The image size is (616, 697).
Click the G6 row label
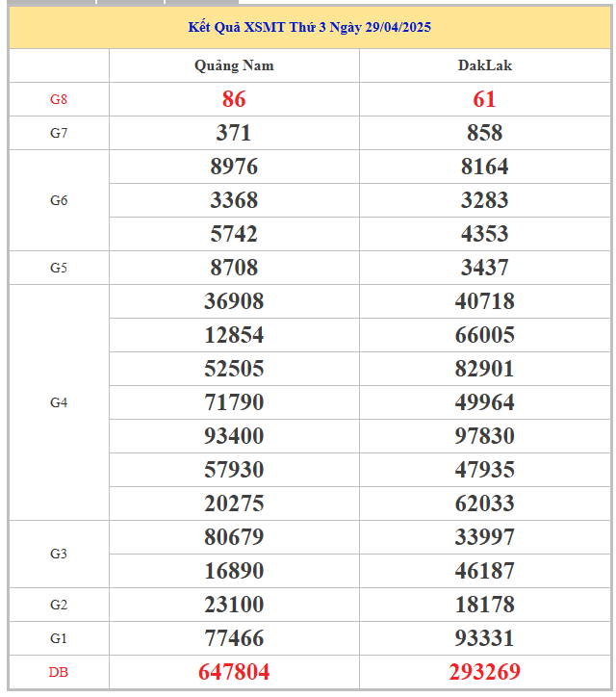click(x=59, y=200)
